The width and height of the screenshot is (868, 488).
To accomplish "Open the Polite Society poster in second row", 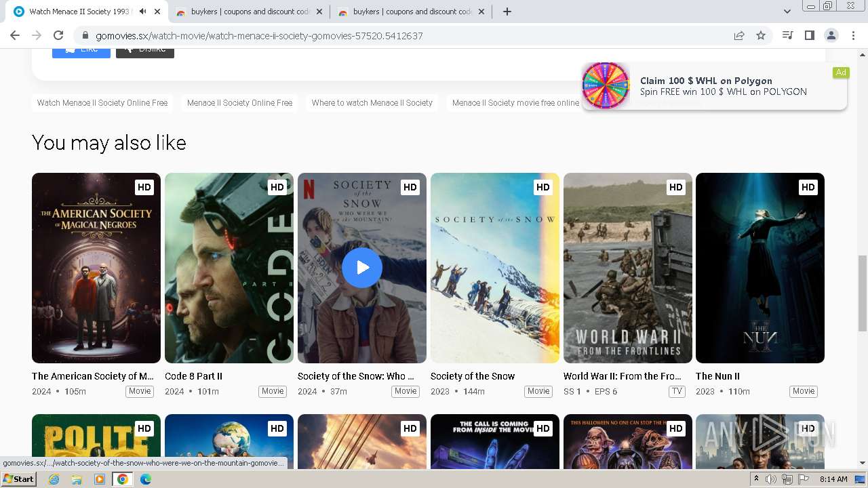I will tap(96, 441).
